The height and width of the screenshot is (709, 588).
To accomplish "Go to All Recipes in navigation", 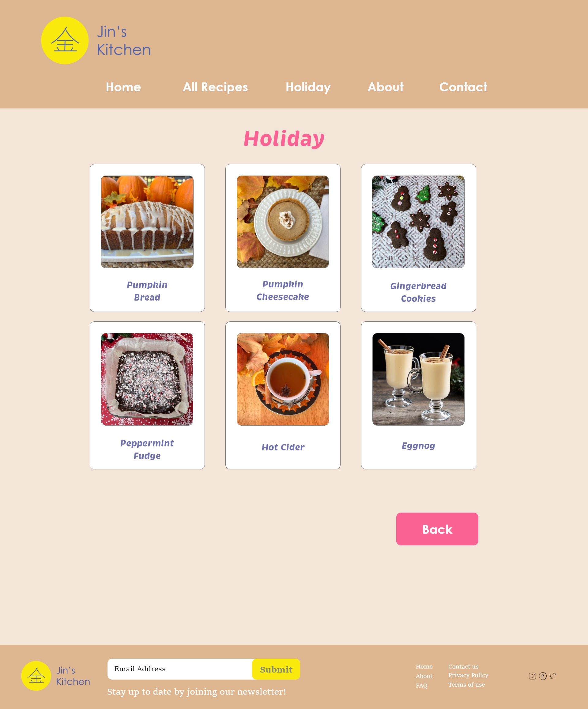I will pyautogui.click(x=215, y=87).
